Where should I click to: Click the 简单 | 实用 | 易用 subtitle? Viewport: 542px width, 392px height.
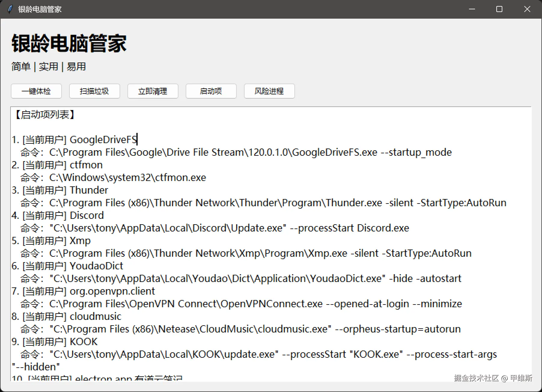click(x=49, y=66)
